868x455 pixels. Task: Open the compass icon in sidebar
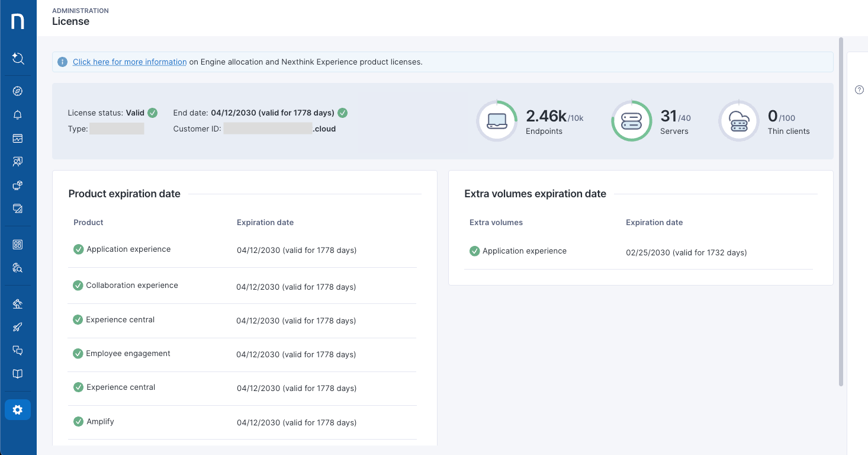18,91
